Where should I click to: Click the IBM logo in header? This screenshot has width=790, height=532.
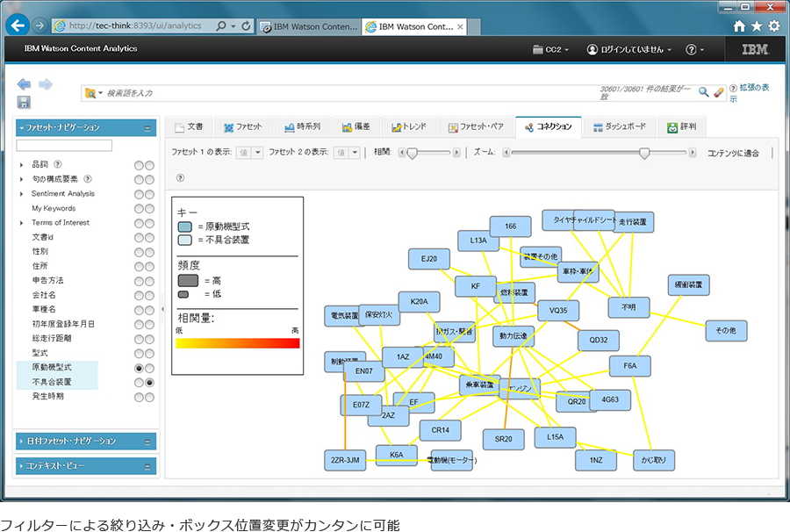coord(755,49)
